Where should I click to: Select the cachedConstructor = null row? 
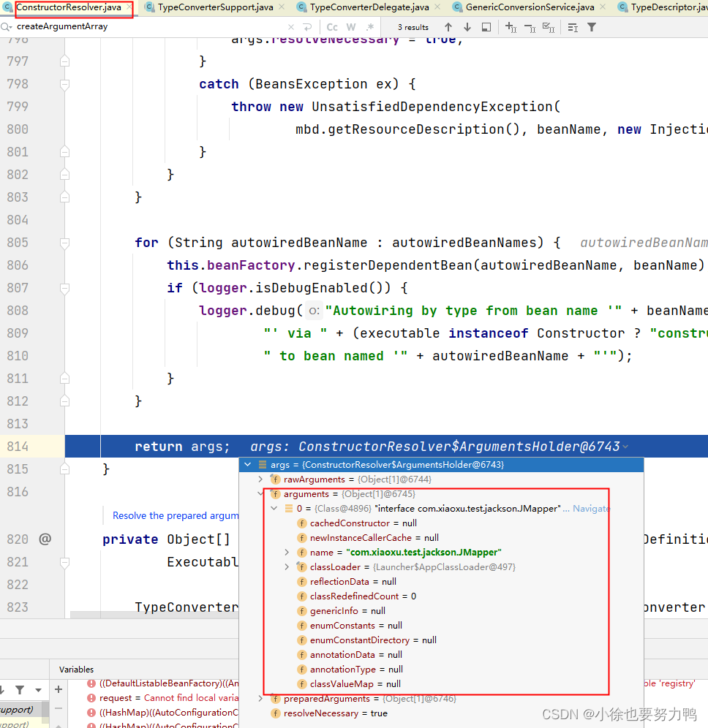(x=441, y=523)
